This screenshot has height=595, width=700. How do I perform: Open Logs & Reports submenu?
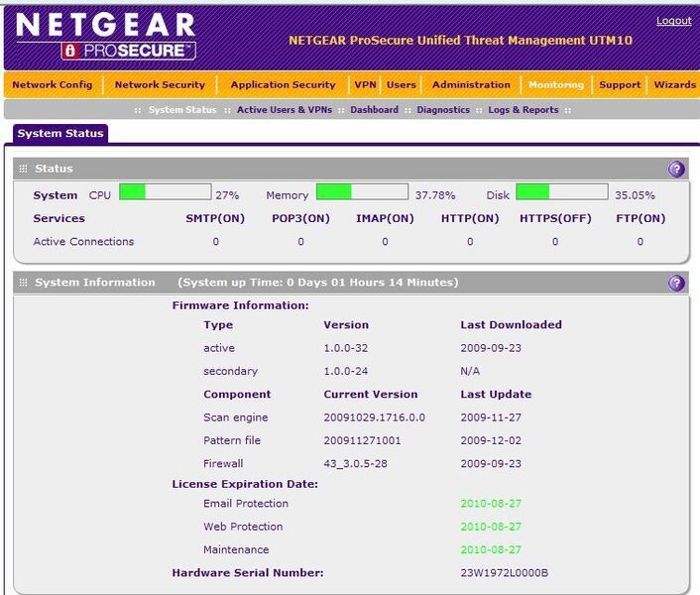click(523, 110)
